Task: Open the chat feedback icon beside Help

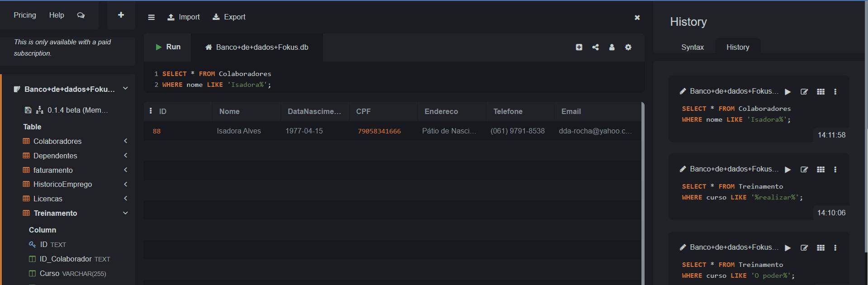Action: 81,15
